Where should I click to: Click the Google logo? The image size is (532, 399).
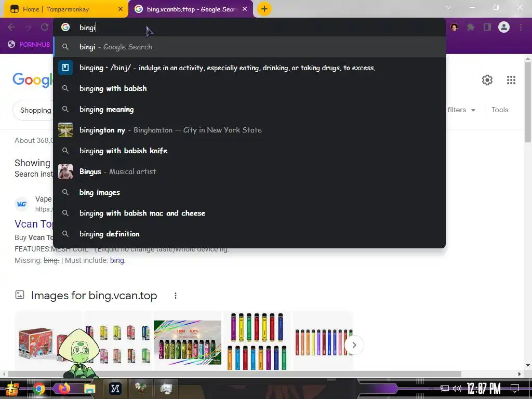(x=33, y=80)
